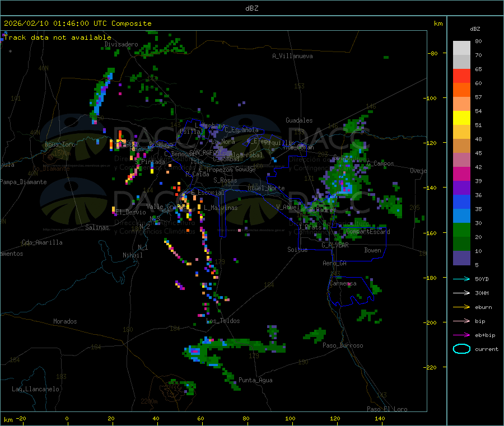Click the 'current' legend label
This screenshot has width=504, height=426.
point(487,349)
